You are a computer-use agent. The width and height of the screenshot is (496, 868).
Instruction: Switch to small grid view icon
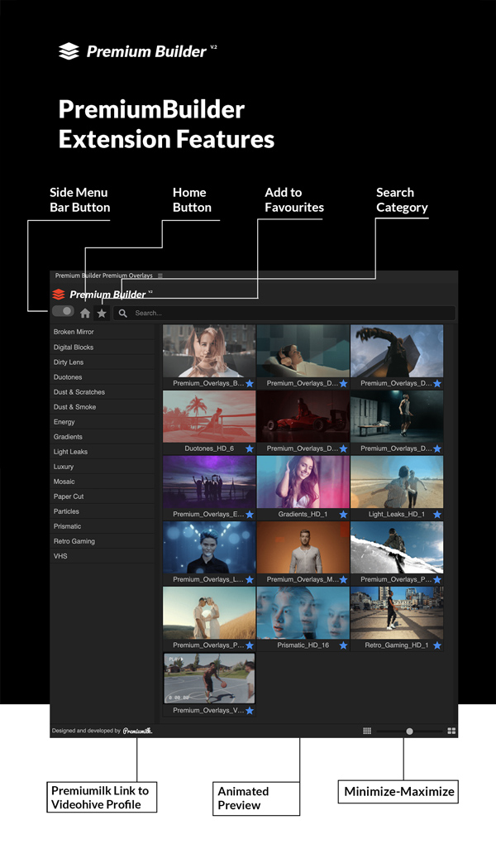tap(367, 731)
